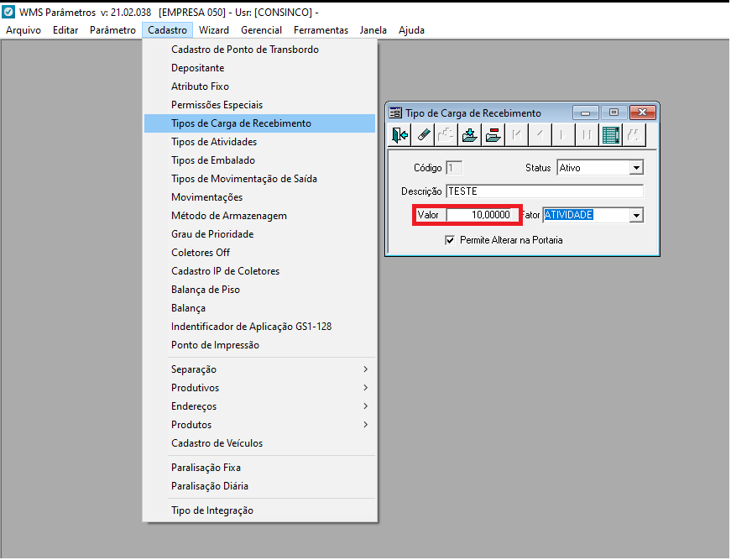Screen dimensions: 731x560
Task: Select Cadastro de Veículos entry
Action: click(x=259, y=443)
